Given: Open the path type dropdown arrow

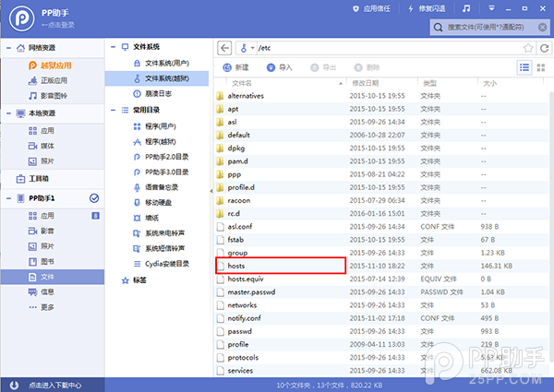Looking at the screenshot, I should [x=252, y=48].
